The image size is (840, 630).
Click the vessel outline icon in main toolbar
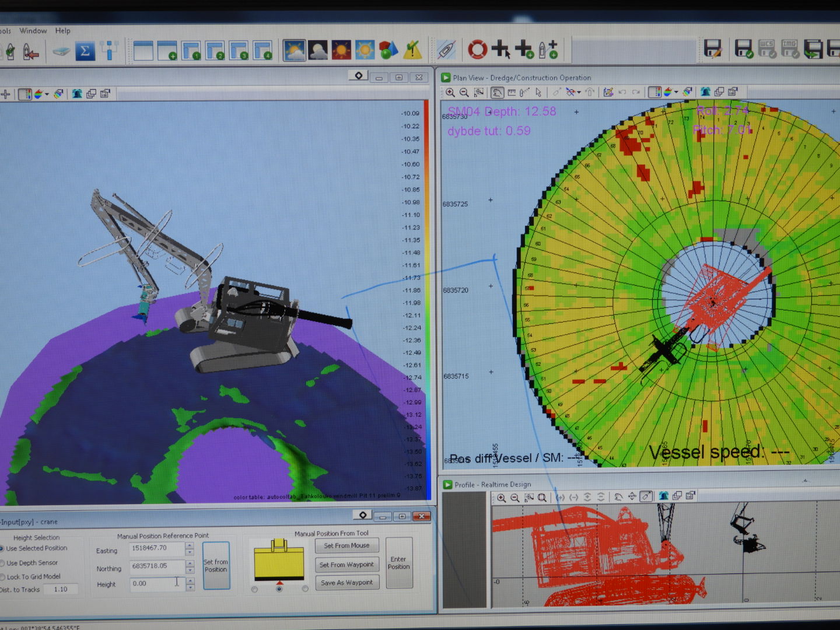pos(446,50)
